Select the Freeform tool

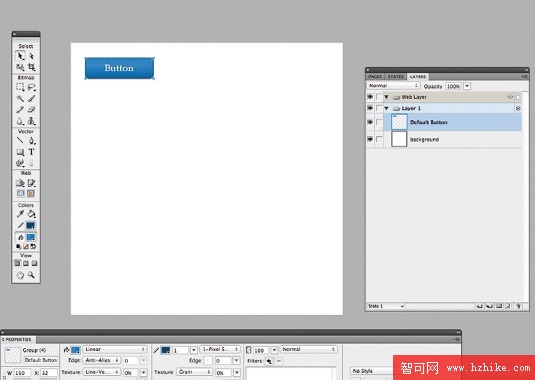[20, 163]
